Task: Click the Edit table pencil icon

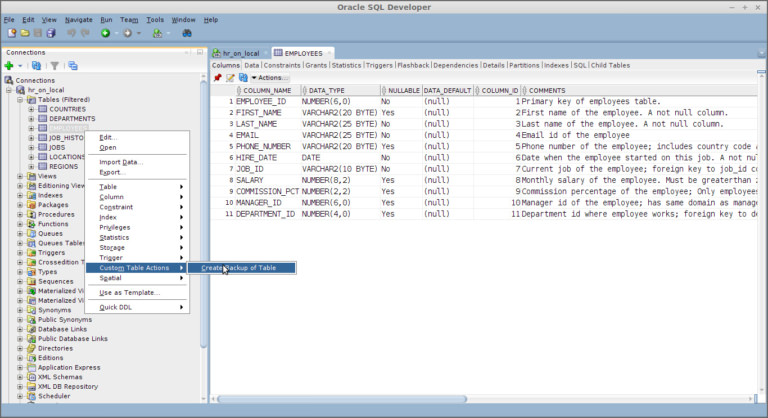Action: click(230, 77)
